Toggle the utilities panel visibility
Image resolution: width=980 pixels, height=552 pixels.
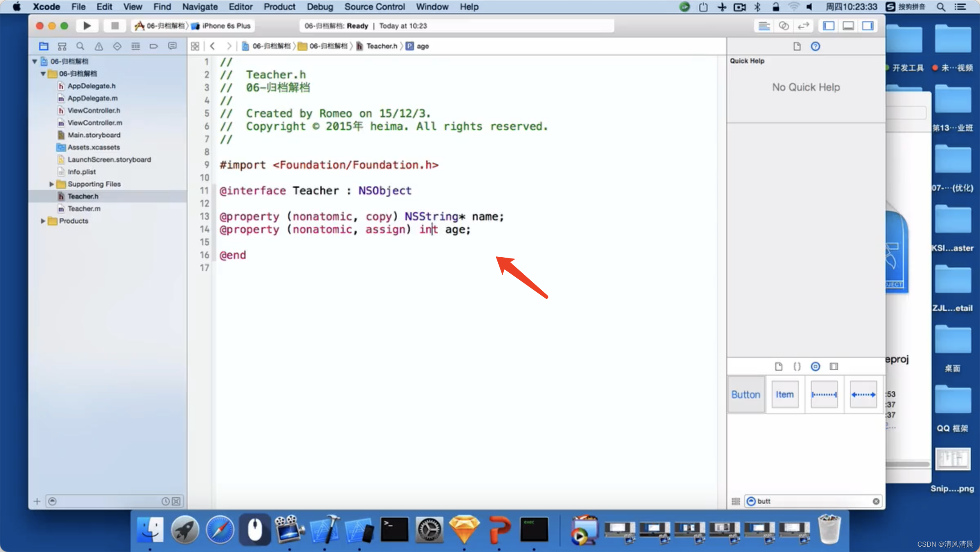coord(868,26)
